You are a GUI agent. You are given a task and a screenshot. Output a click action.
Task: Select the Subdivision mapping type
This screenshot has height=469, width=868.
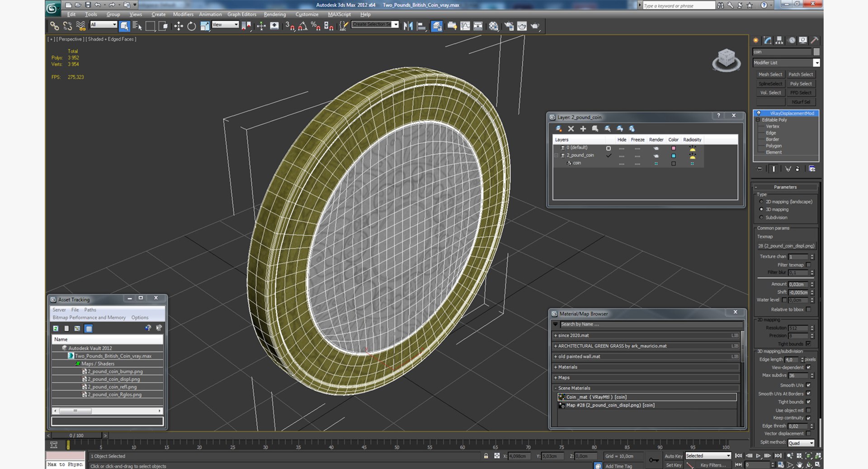pyautogui.click(x=761, y=217)
